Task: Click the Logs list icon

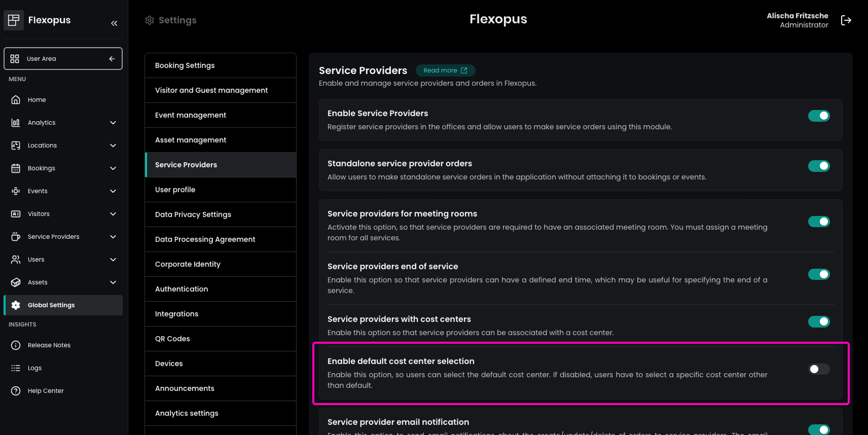Action: point(16,368)
